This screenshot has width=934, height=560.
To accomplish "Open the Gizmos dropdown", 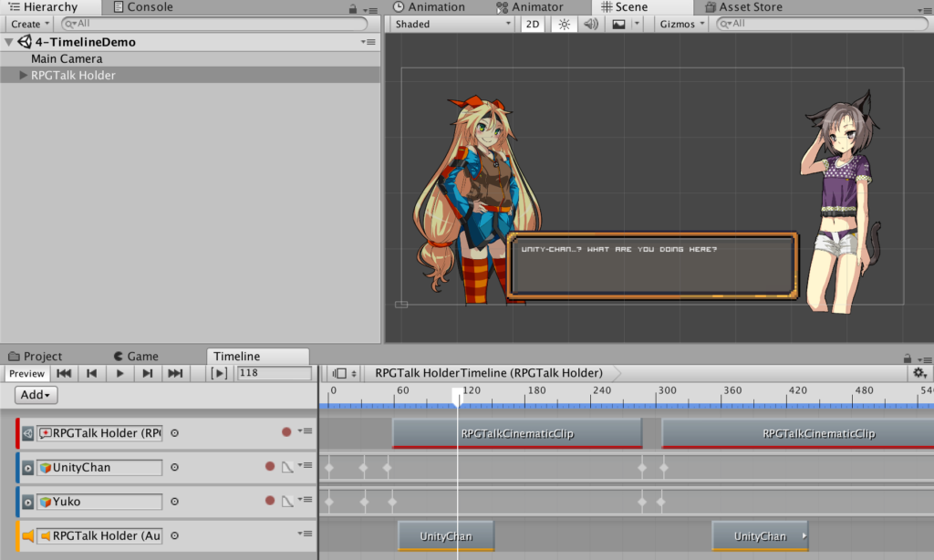I will pyautogui.click(x=682, y=24).
